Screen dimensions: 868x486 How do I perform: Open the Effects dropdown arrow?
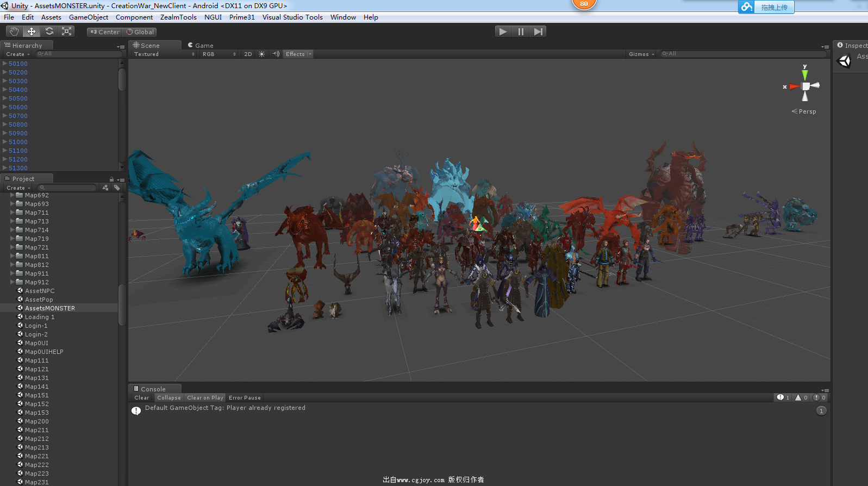coord(310,54)
